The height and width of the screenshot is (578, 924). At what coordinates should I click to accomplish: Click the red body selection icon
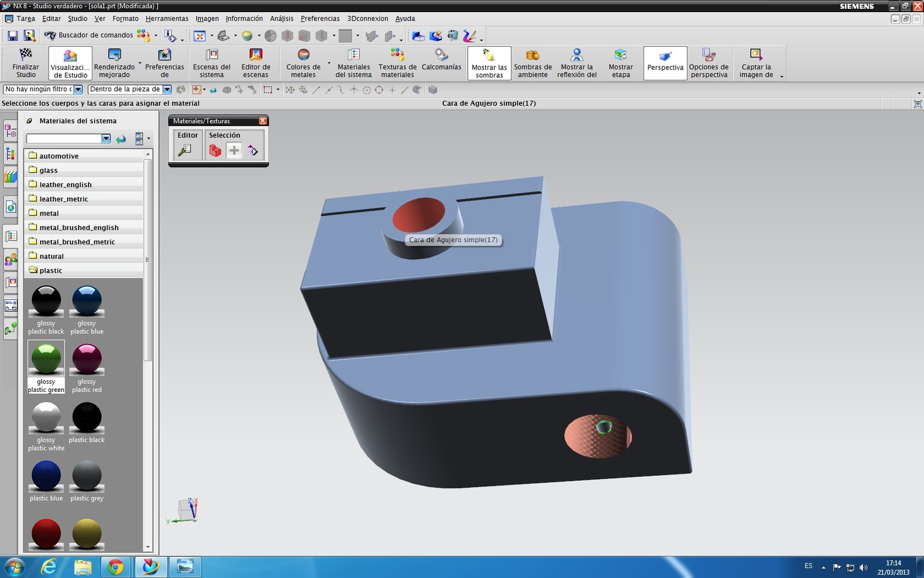tap(215, 151)
